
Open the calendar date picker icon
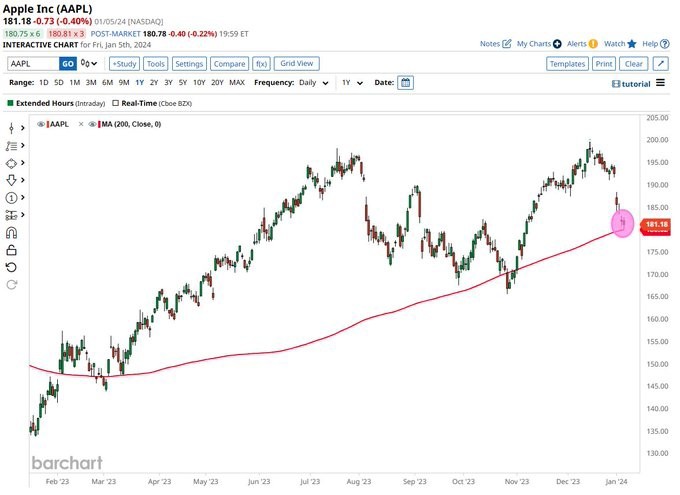click(x=405, y=83)
